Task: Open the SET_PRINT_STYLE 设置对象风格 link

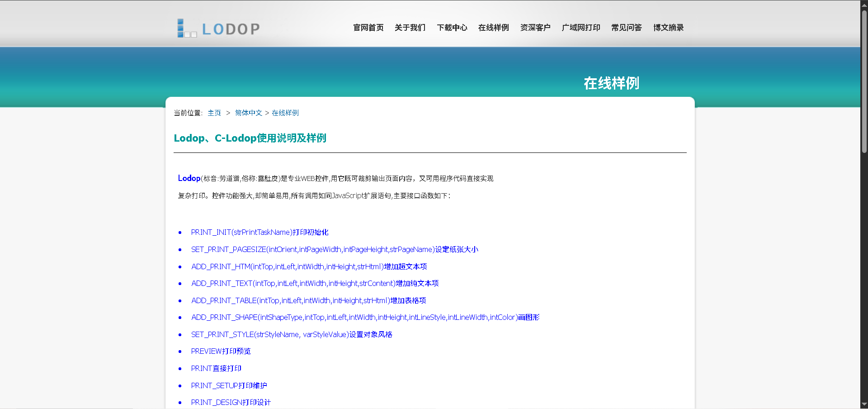Action: point(292,334)
